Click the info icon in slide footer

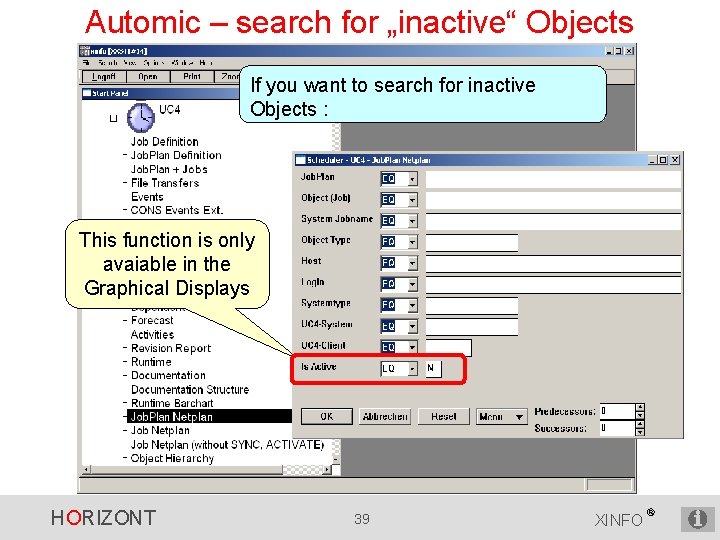point(697,519)
